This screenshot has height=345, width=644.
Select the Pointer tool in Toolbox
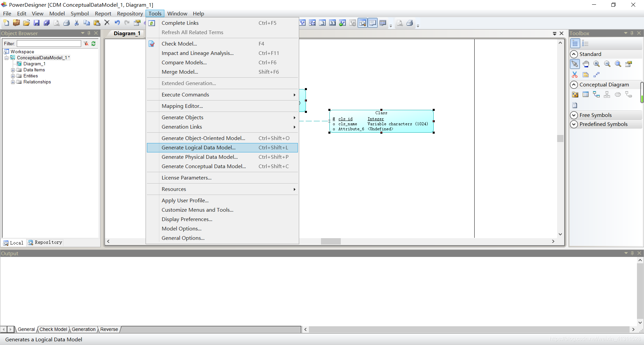tap(575, 64)
